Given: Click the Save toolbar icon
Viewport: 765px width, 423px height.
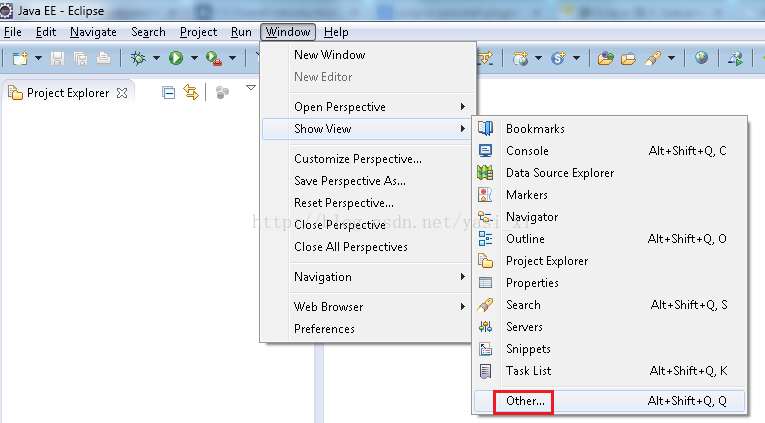Looking at the screenshot, I should pyautogui.click(x=58, y=59).
